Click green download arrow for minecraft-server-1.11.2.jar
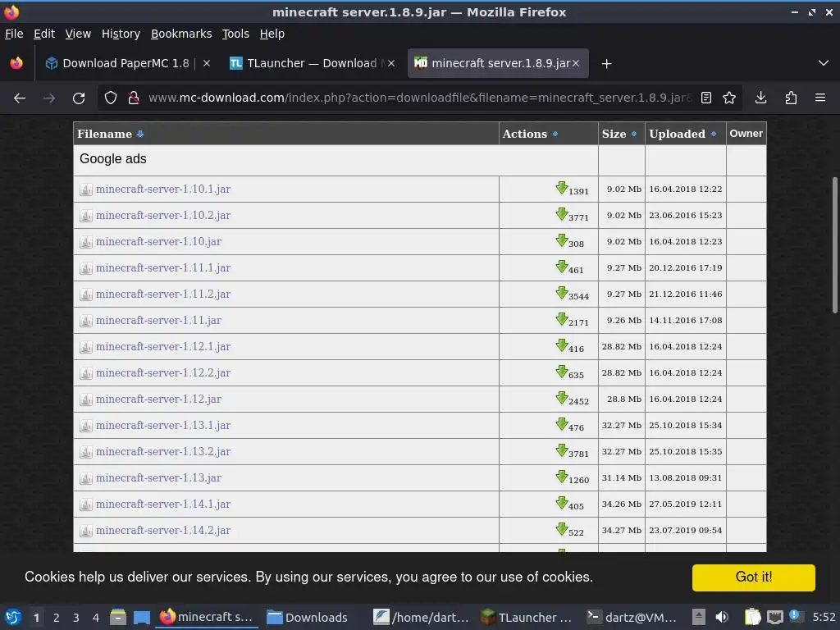840x630 pixels. (561, 293)
